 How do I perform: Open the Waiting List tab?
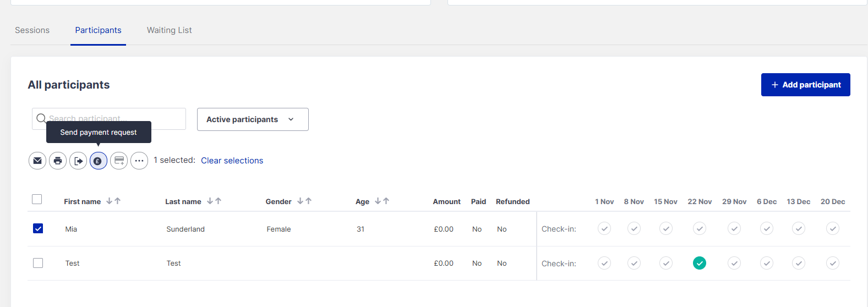pos(169,30)
